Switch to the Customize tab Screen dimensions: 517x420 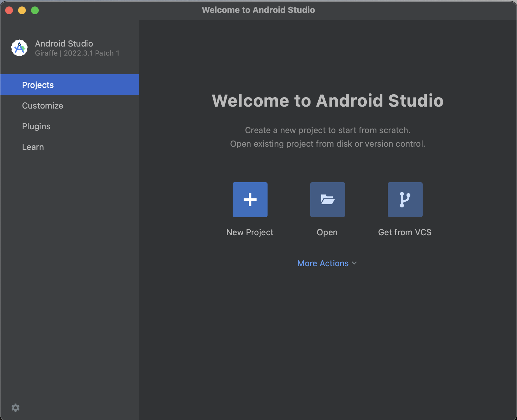43,106
